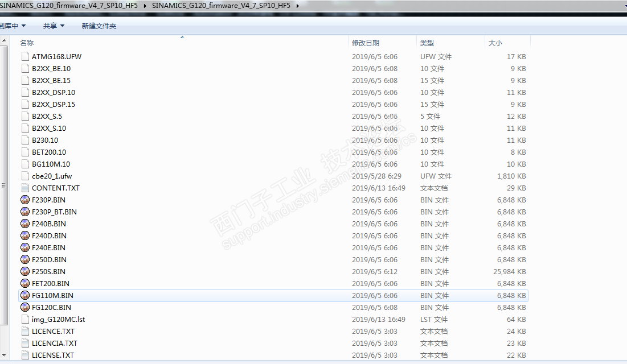
Task: Select the F250D.BIN disc image icon
Action: pyautogui.click(x=25, y=260)
